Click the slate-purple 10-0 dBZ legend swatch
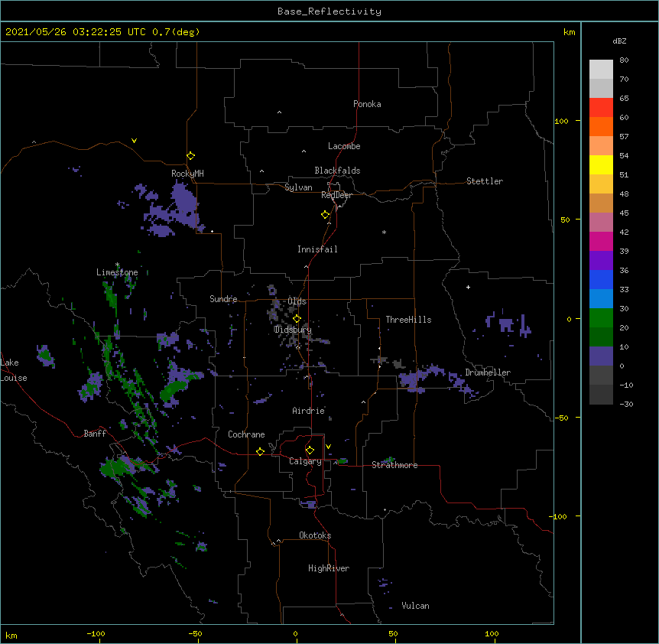This screenshot has width=659, height=644. coord(601,356)
